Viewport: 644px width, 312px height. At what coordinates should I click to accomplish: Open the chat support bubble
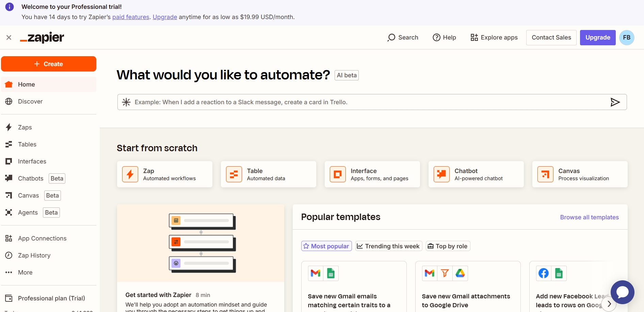click(623, 292)
